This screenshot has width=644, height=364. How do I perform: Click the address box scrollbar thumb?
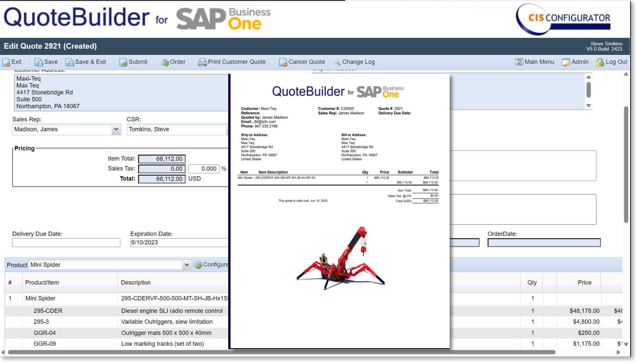[x=588, y=89]
